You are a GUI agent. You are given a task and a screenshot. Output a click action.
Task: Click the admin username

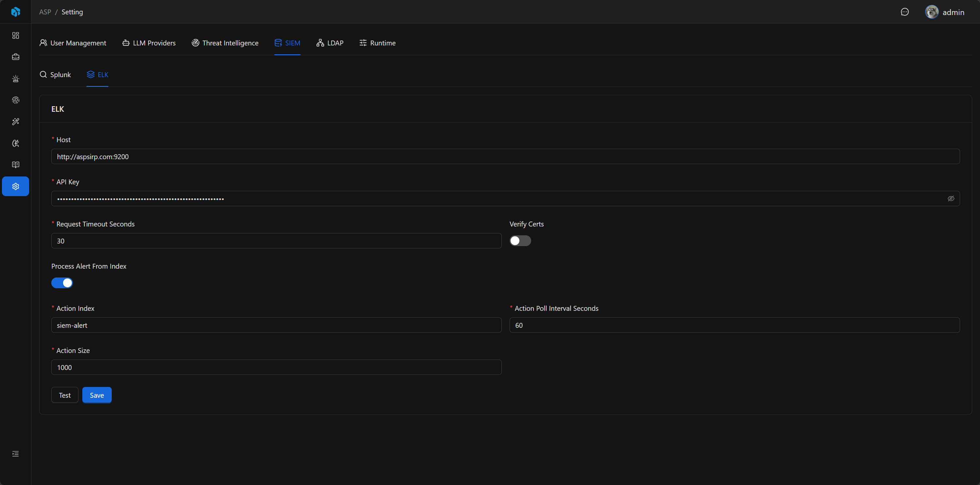click(953, 12)
